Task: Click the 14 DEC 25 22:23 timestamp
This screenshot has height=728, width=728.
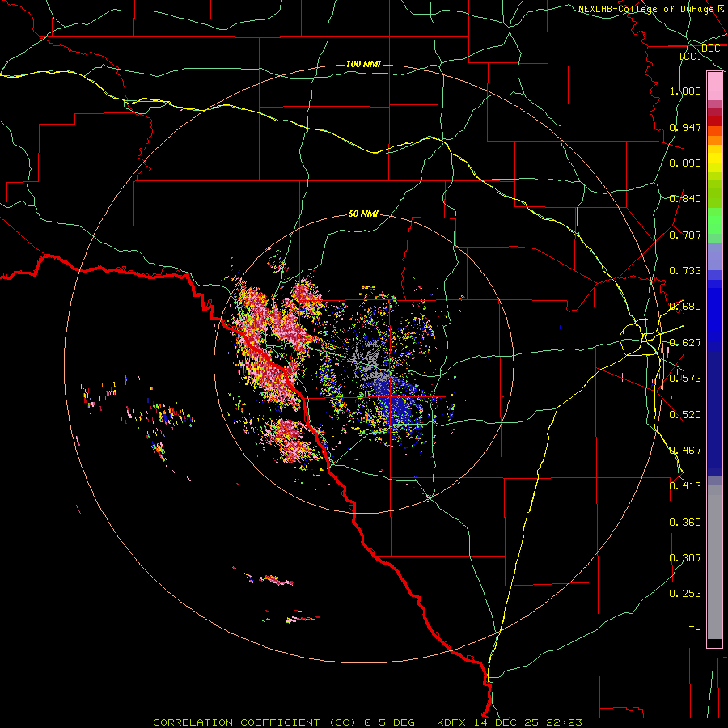Action: [x=528, y=722]
